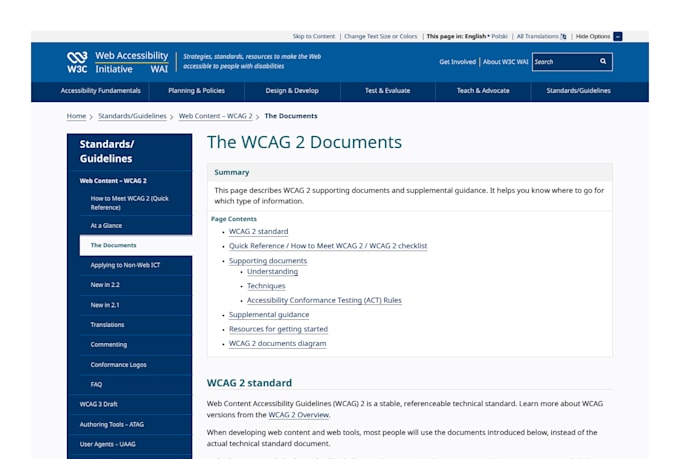
Task: Open Accessibility Fundamentals menu
Action: coord(101,91)
